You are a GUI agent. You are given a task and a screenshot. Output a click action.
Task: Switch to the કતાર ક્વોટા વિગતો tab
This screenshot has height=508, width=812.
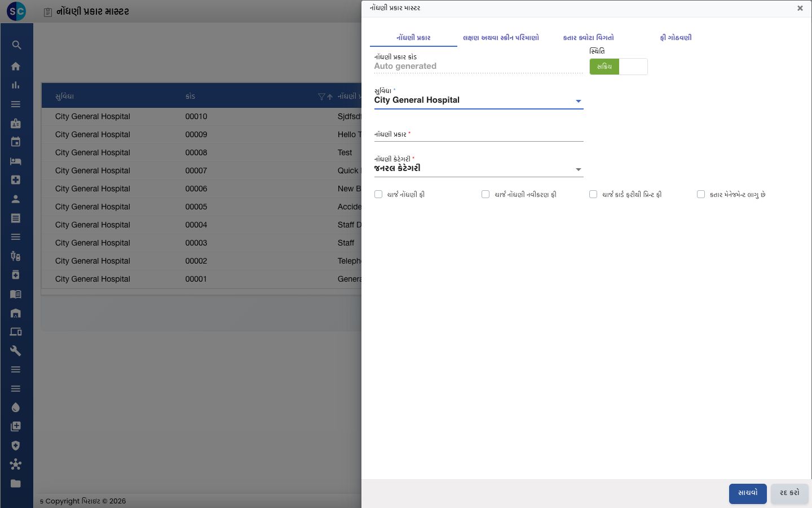click(x=588, y=38)
